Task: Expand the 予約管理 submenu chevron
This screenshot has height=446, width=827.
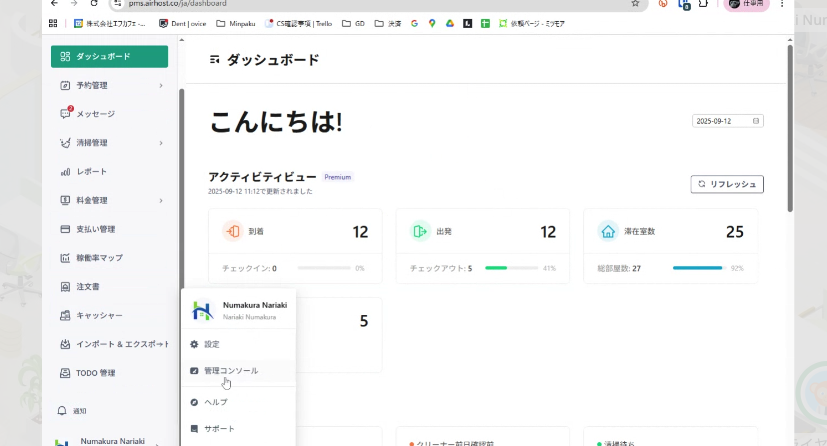Action: (x=160, y=86)
